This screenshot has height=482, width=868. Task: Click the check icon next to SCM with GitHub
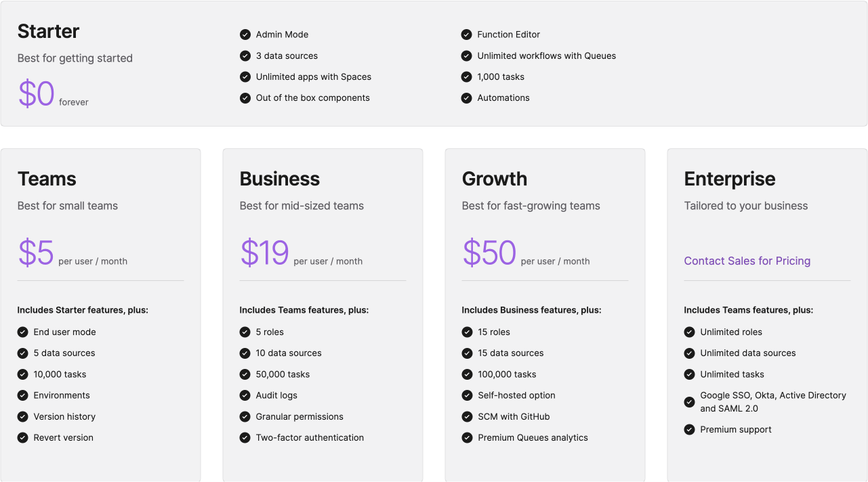pyautogui.click(x=468, y=417)
